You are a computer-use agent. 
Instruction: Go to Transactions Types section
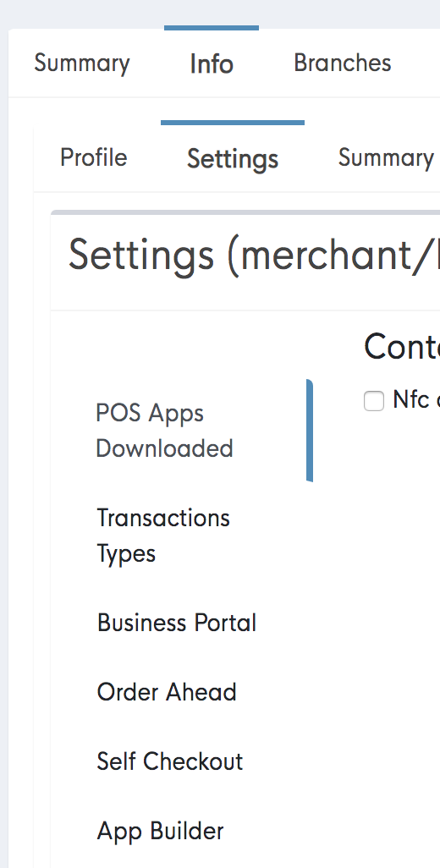[x=163, y=536]
